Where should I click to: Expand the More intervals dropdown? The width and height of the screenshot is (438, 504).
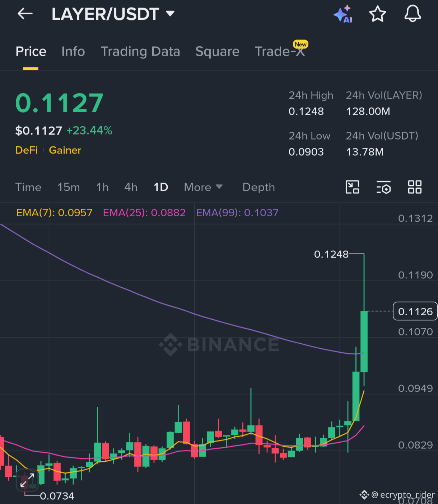tap(203, 187)
